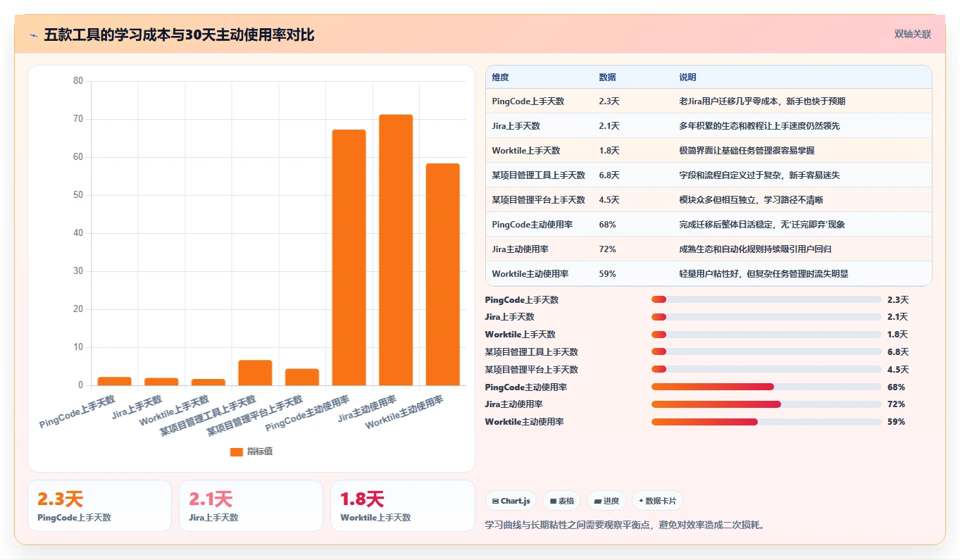Screen dimensions: 960x560
Task: Click the y-axis 80 tick label
Action: click(78, 81)
